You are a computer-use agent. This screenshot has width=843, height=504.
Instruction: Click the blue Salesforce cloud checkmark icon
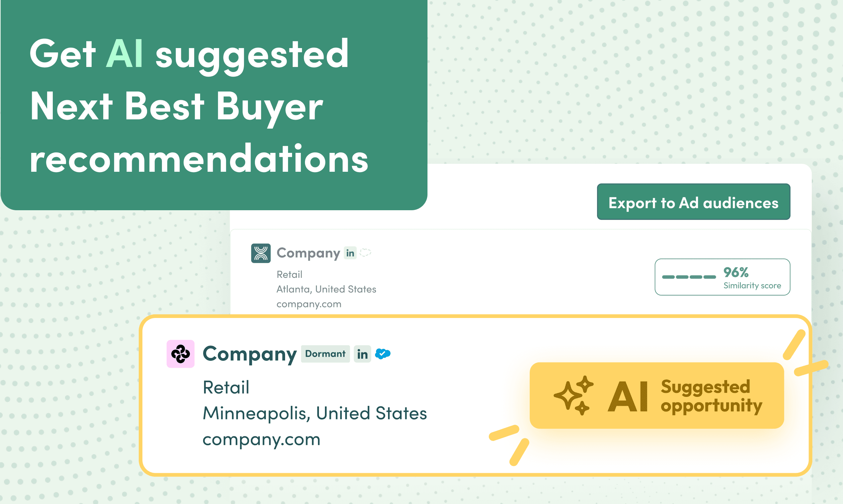pyautogui.click(x=383, y=354)
